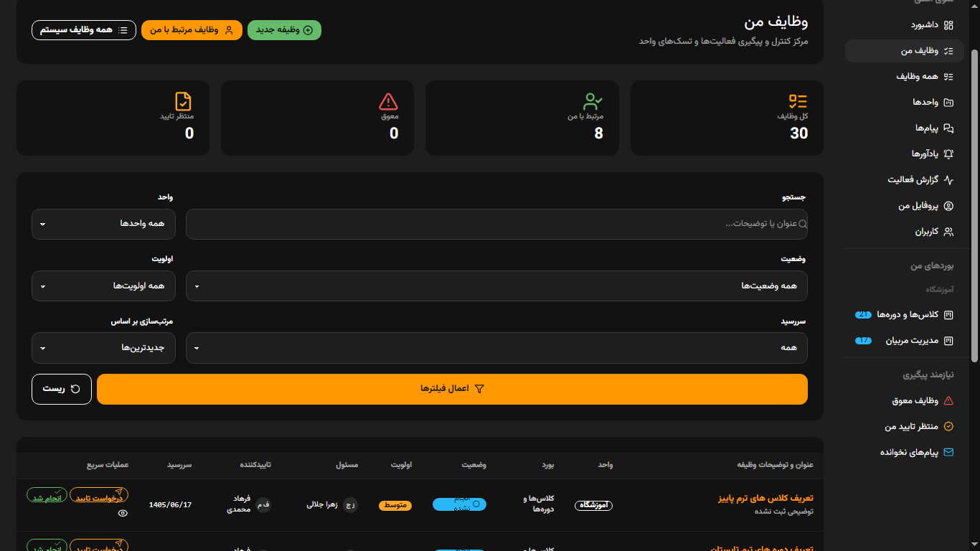The image size is (980, 551).
Task: Click the eye icon in first task row
Action: [123, 514]
